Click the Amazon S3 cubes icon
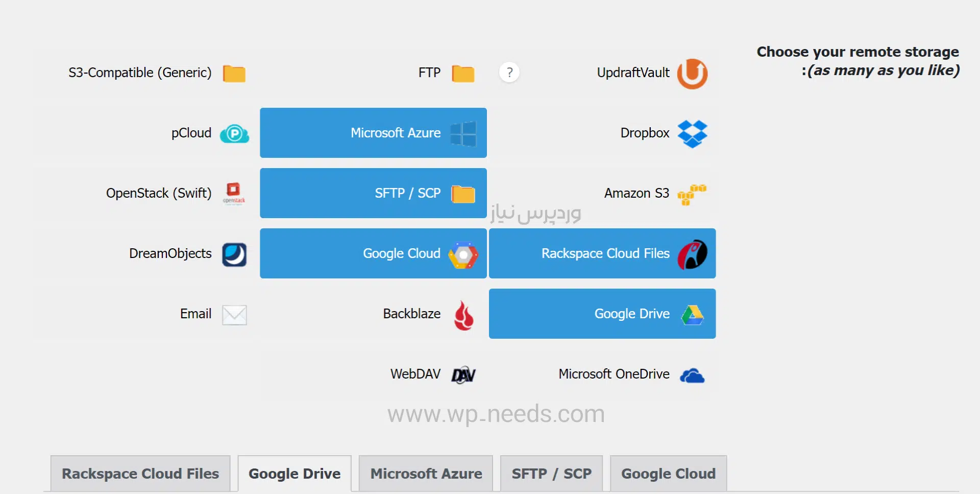Image resolution: width=980 pixels, height=494 pixels. coord(692,195)
